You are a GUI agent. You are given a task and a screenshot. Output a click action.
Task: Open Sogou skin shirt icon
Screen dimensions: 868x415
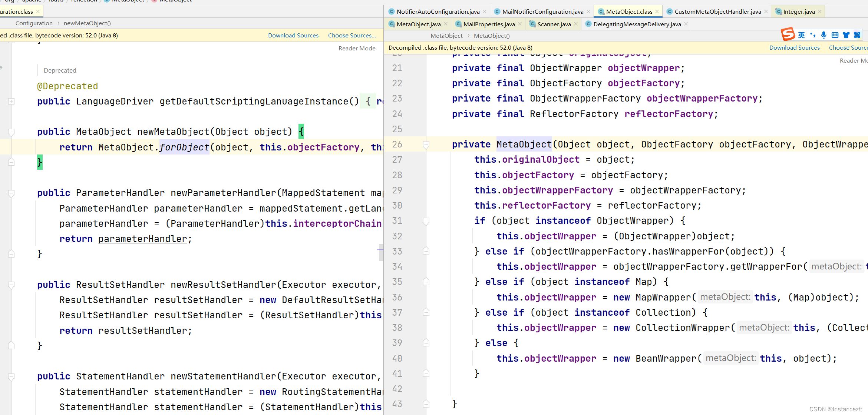(x=846, y=35)
